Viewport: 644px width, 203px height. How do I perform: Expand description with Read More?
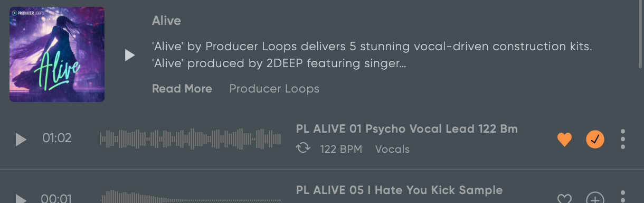182,89
